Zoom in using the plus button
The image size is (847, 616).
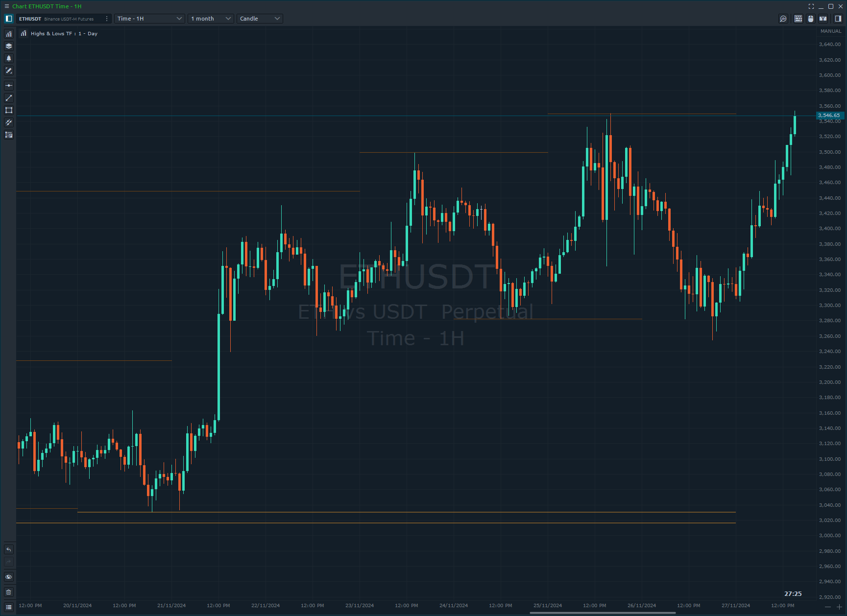click(839, 607)
